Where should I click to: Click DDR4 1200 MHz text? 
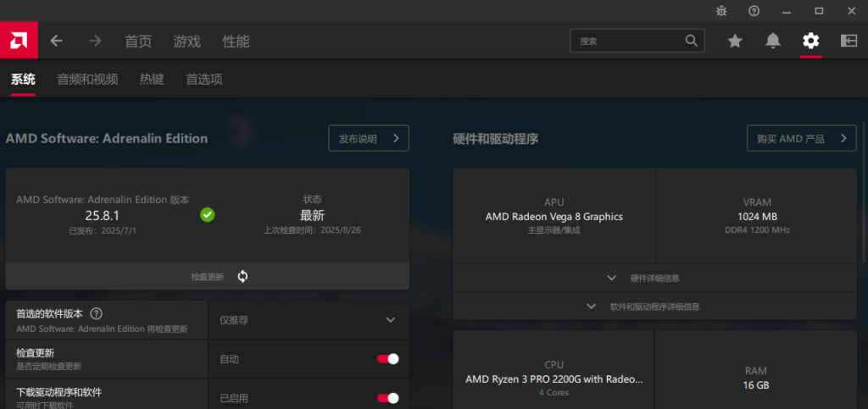point(757,230)
